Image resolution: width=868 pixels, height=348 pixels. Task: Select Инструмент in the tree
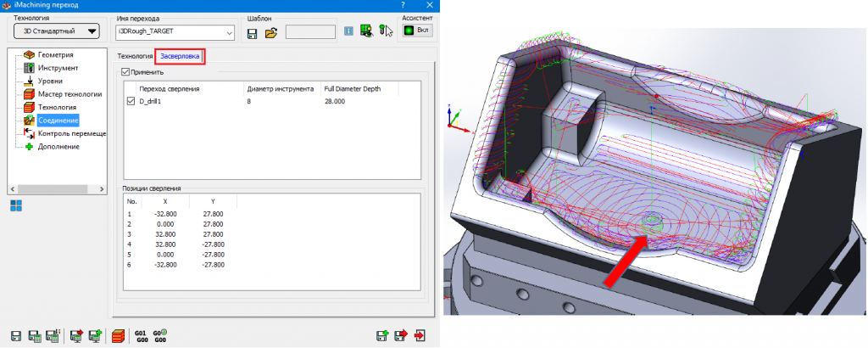pos(58,68)
